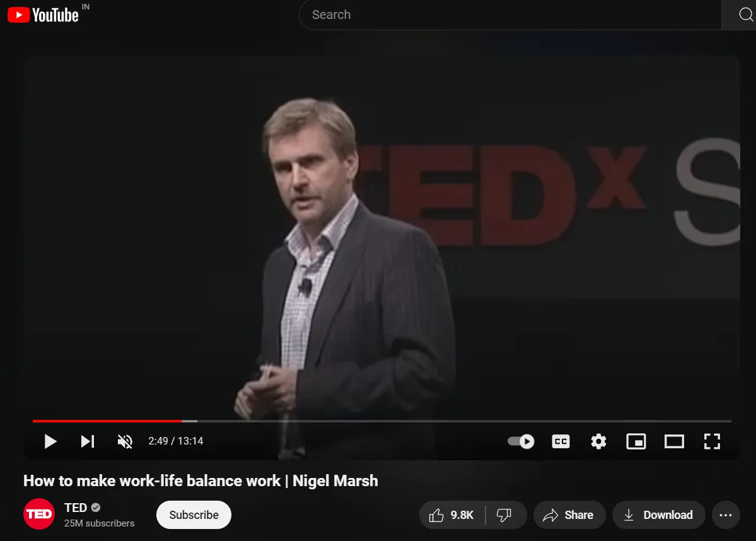
Task: Skip to the next video
Action: 88,441
